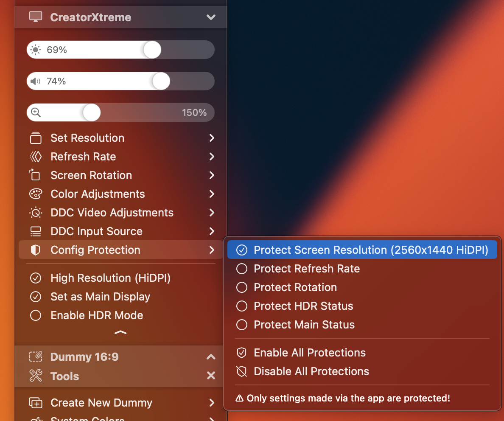Click the DDC Video Adjustments icon
The width and height of the screenshot is (504, 421).
pos(36,212)
